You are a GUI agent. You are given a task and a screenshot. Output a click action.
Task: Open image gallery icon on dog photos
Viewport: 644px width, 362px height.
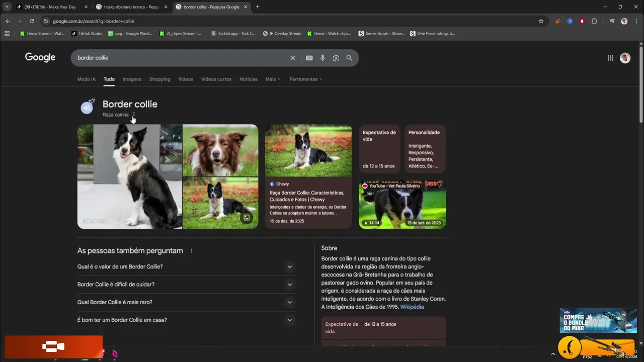[x=247, y=218]
